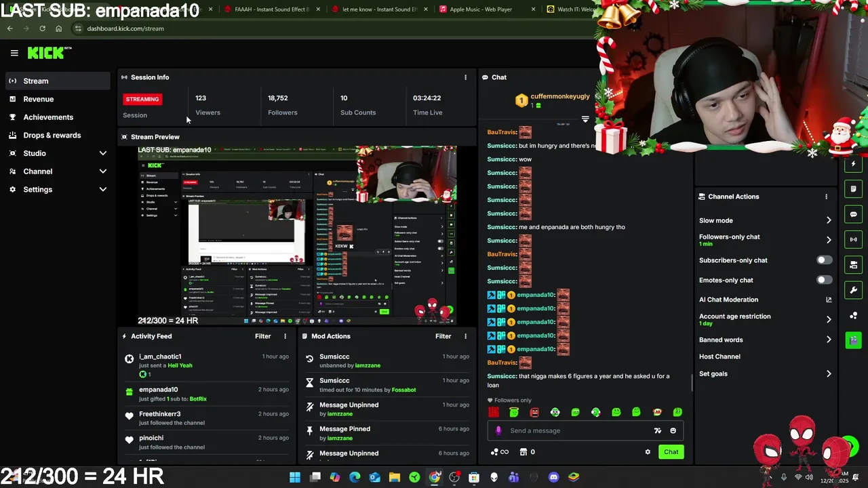Click the wrench tools icon in the right sidebar
868x488 pixels.
click(853, 290)
